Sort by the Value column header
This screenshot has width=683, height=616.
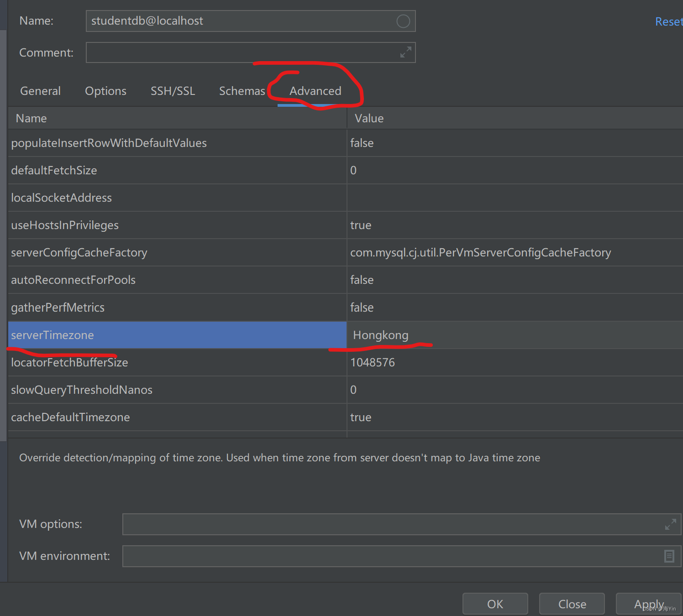(515, 118)
